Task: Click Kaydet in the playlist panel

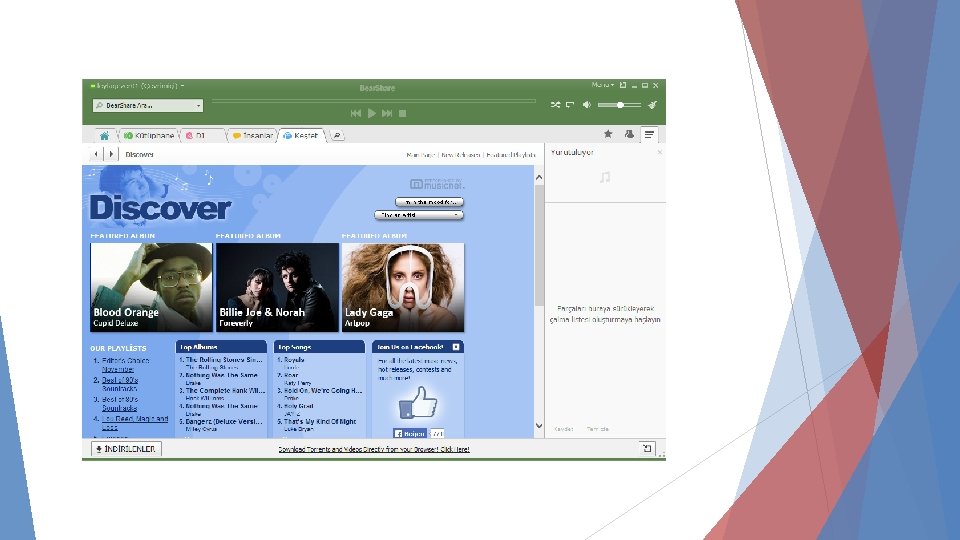Action: pyautogui.click(x=563, y=429)
